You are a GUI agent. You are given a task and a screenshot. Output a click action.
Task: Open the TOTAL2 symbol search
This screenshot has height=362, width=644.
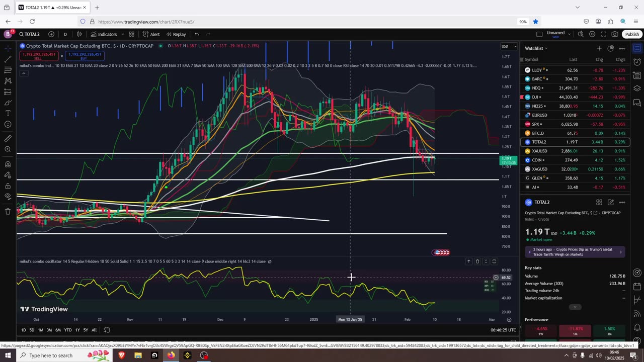(30, 34)
